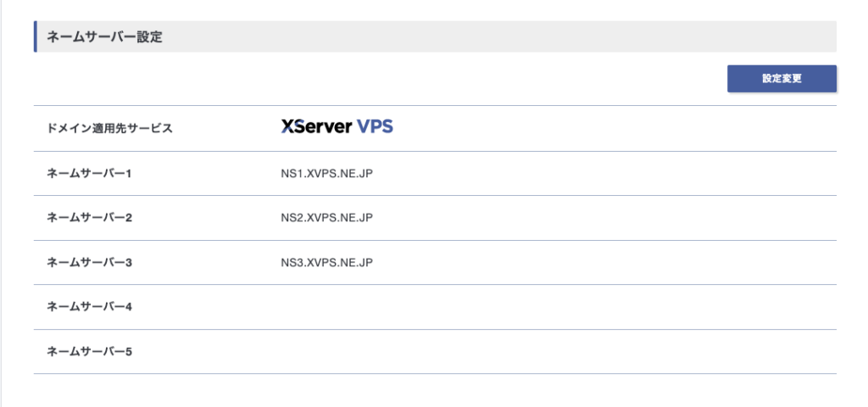Image resolution: width=868 pixels, height=407 pixels.
Task: Select the ネームサーバー1 row label
Action: pos(90,174)
